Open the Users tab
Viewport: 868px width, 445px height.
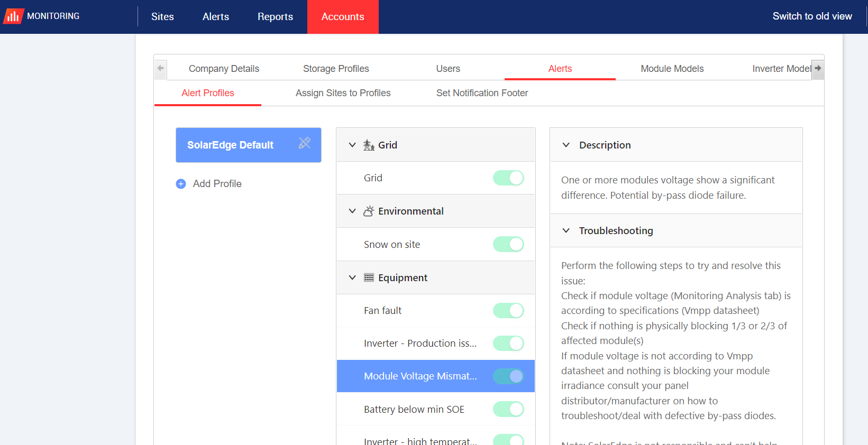448,69
